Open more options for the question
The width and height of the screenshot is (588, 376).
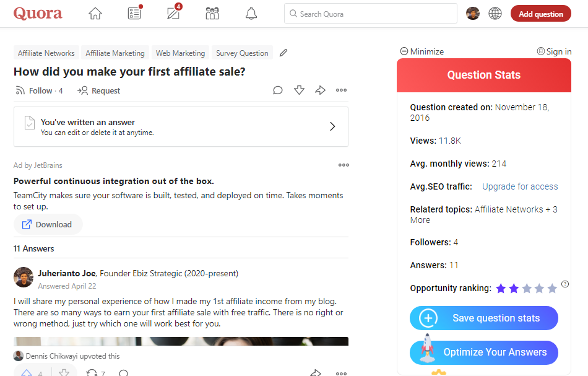point(341,90)
